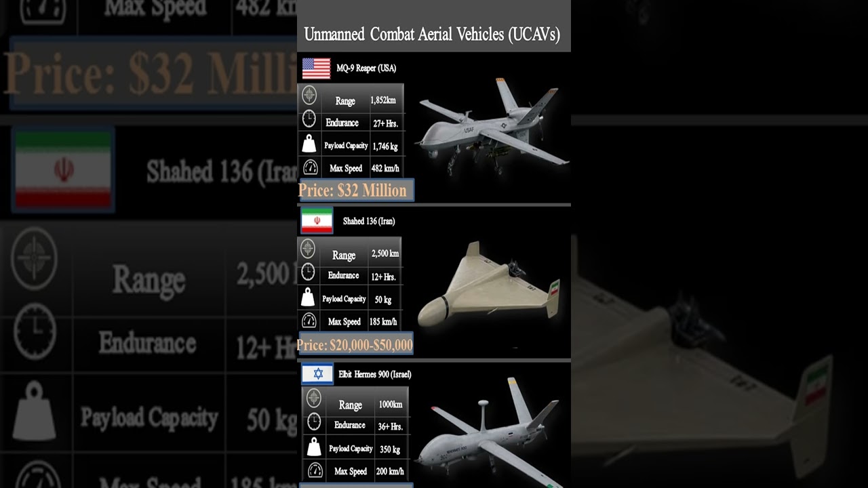Viewport: 868px width, 488px height.
Task: Click the 1,852km range value
Action: 383,100
